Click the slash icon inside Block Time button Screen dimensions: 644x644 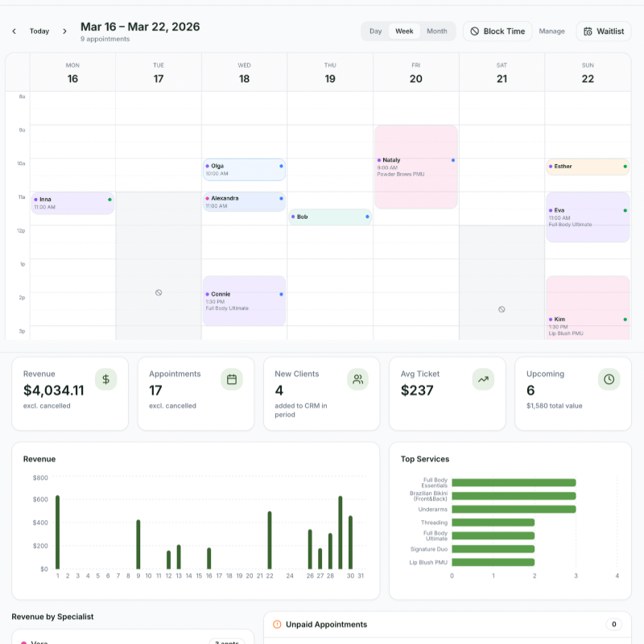click(474, 31)
